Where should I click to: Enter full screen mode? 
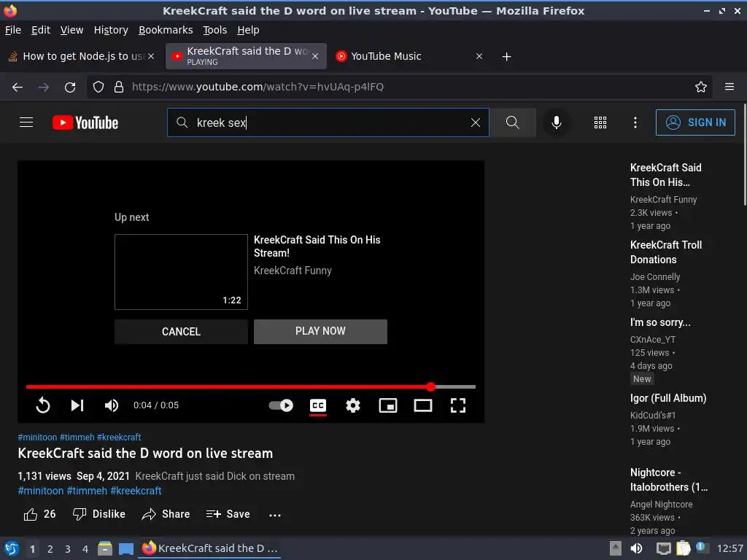pos(458,405)
